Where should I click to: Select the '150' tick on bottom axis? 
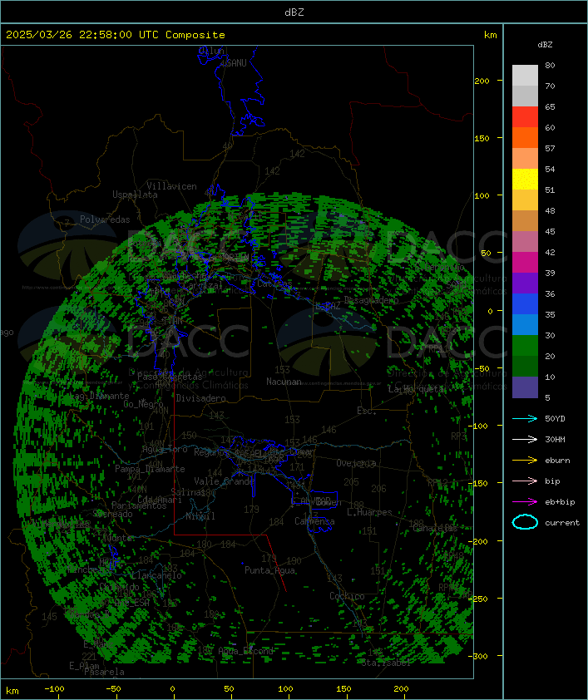click(343, 689)
